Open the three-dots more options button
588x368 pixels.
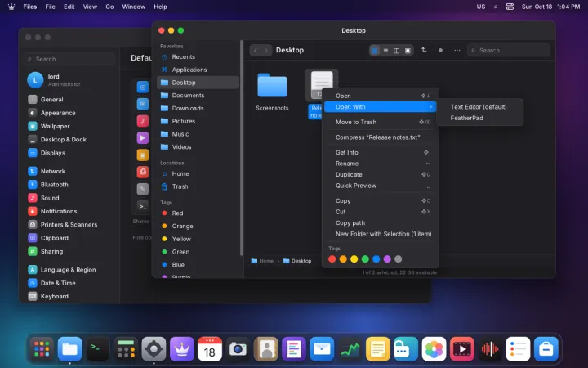coord(457,50)
